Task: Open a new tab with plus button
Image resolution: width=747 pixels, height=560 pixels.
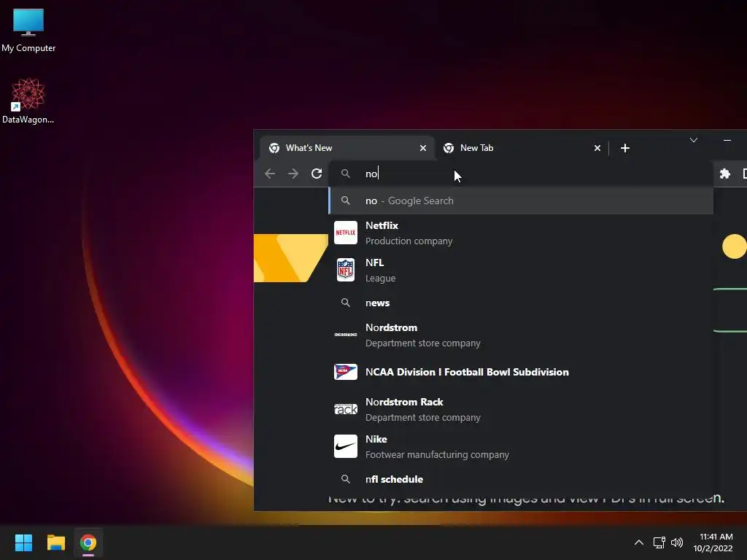Action: [x=625, y=148]
